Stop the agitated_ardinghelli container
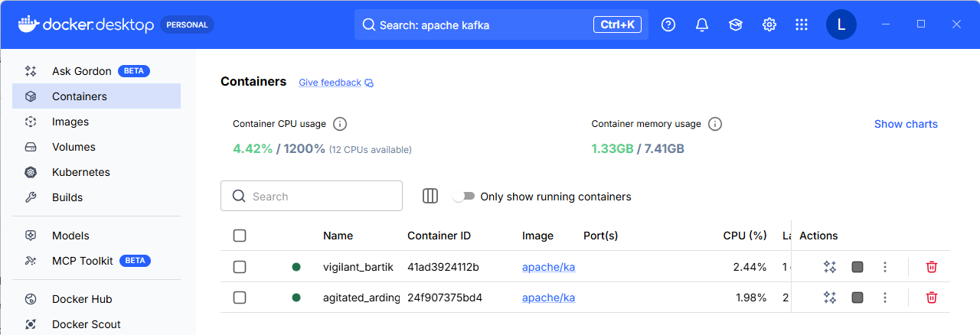The width and height of the screenshot is (980, 335). (857, 298)
